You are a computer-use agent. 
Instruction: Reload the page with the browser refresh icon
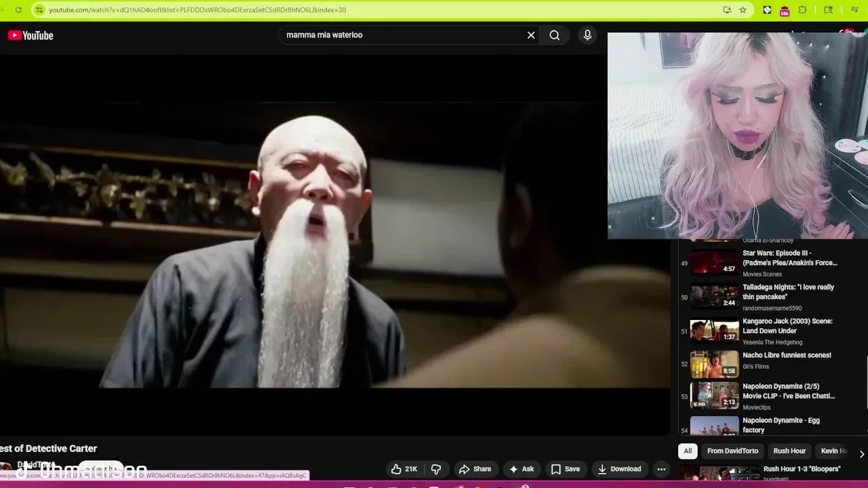(x=18, y=9)
